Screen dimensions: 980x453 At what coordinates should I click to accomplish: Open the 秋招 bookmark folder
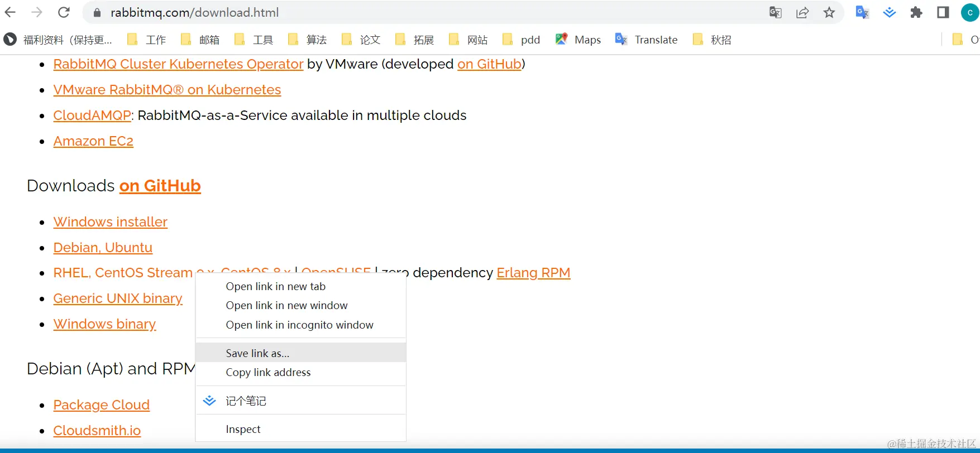(x=711, y=40)
